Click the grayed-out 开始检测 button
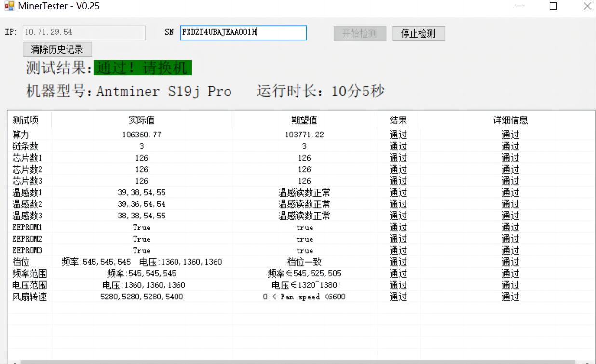 point(359,33)
